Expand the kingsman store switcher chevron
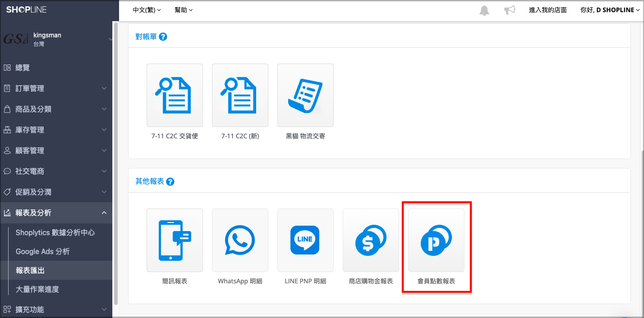Screen dimensions: 644x318 click(x=110, y=40)
